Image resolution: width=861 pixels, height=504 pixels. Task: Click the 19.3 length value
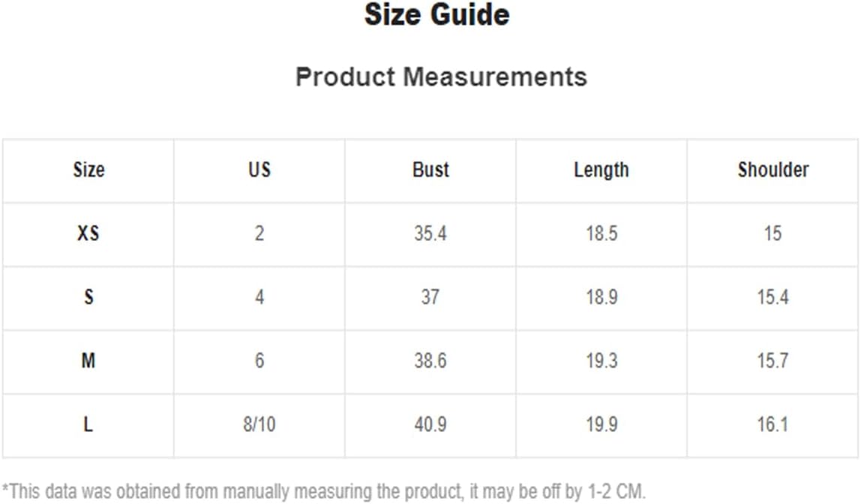point(601,361)
